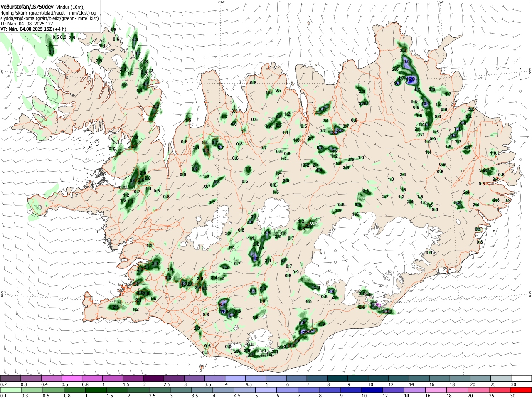Click the 'slydda/snjókoma' description line
The height and width of the screenshot is (399, 532).
(49, 18)
